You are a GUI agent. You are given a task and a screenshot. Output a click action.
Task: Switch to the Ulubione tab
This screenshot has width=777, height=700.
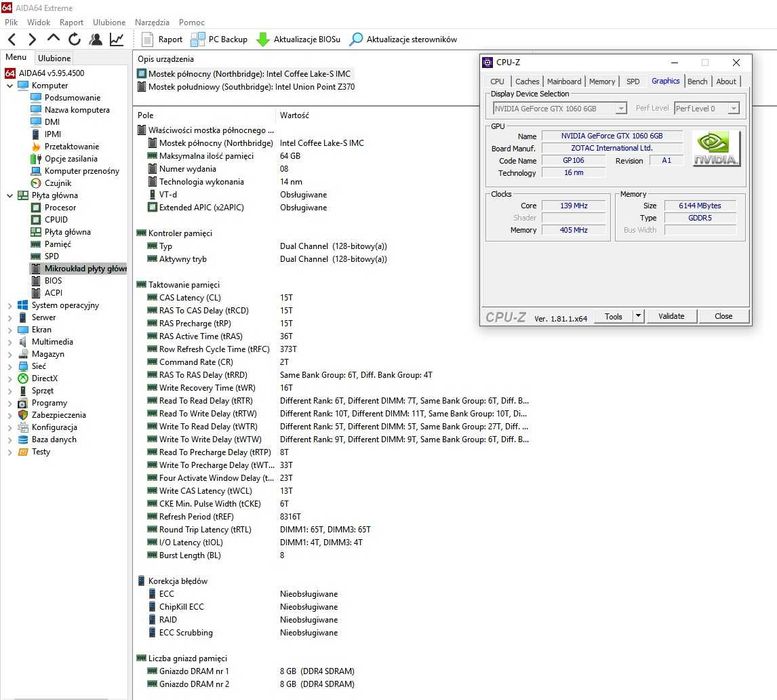pyautogui.click(x=54, y=58)
